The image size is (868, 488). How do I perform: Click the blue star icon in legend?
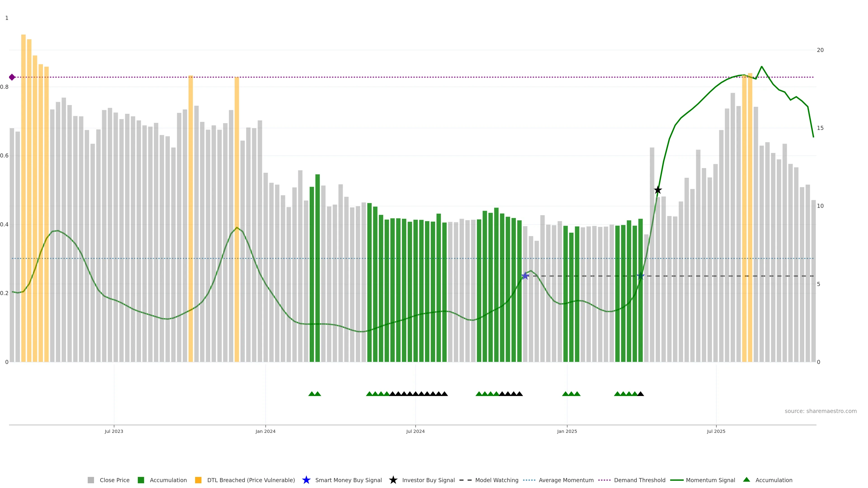pyautogui.click(x=306, y=480)
